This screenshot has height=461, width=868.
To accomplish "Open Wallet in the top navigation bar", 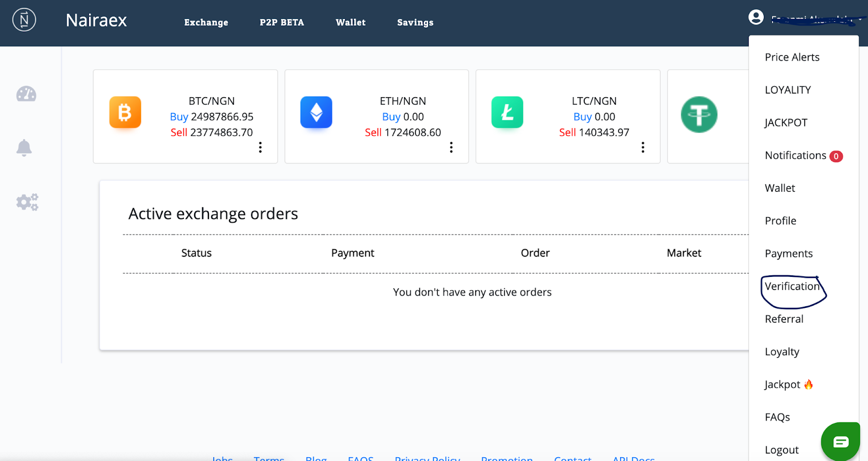I will click(x=350, y=22).
